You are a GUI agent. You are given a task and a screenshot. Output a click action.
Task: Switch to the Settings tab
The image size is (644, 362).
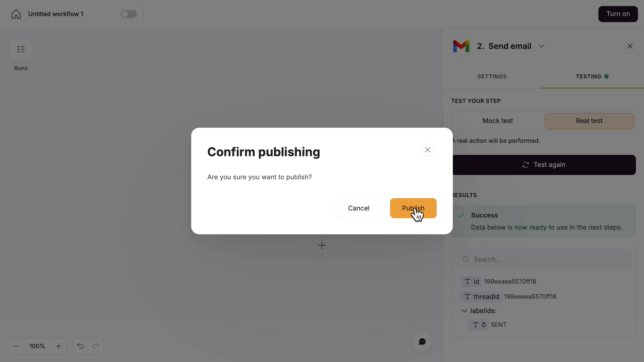pos(492,76)
